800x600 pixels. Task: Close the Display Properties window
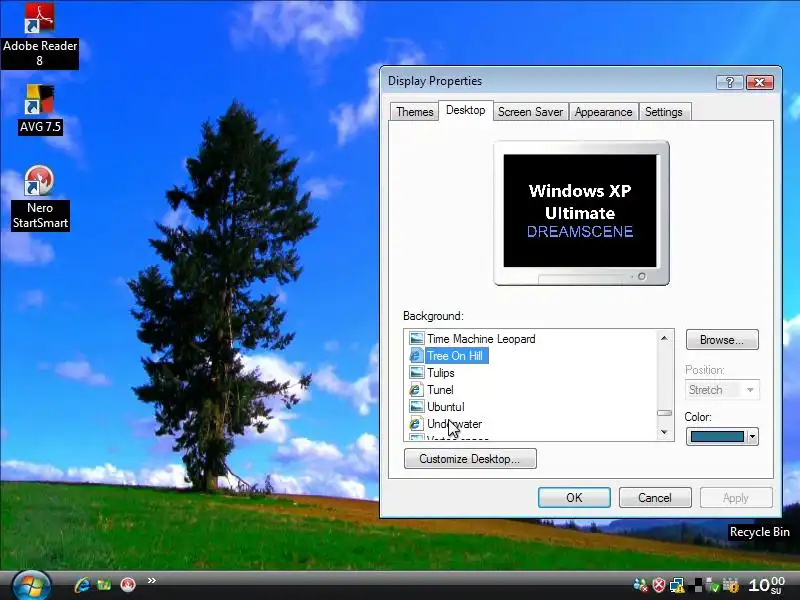point(760,83)
